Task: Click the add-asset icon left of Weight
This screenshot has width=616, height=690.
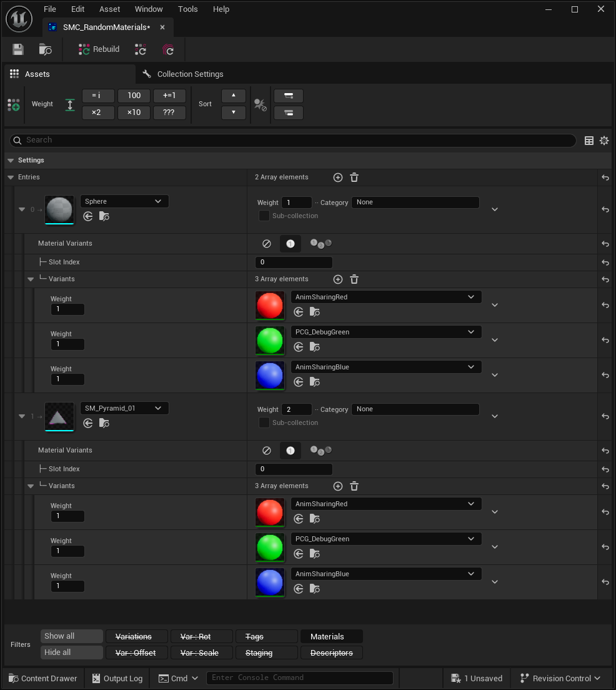Action: [x=13, y=104]
